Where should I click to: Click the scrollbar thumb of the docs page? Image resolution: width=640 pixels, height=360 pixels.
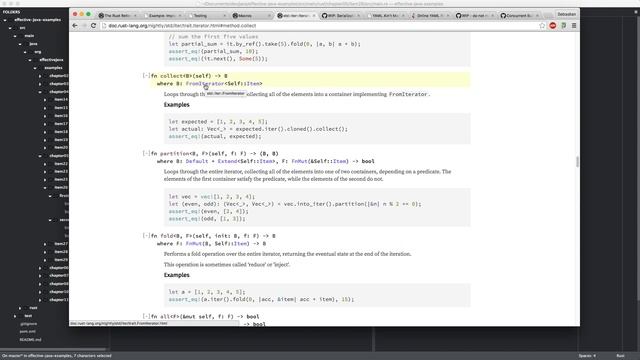577,162
